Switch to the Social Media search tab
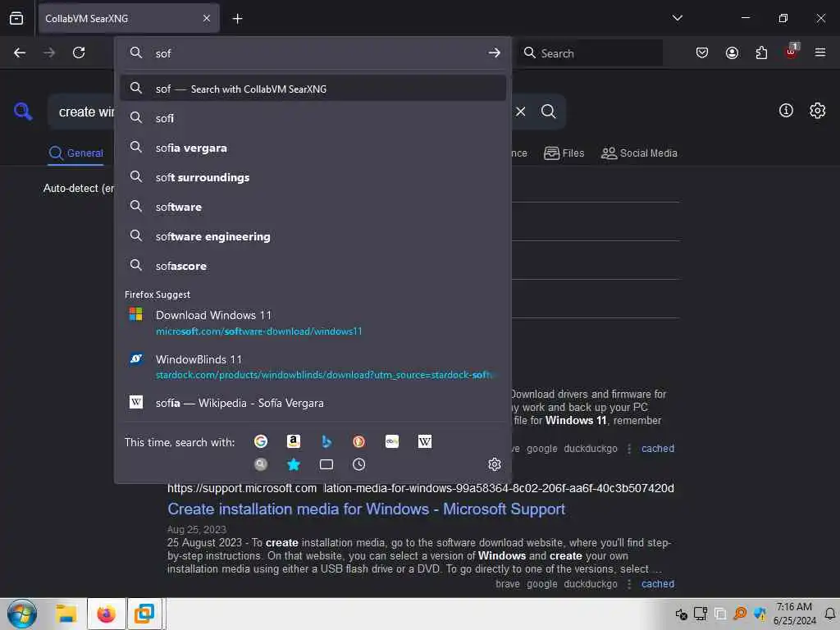The height and width of the screenshot is (630, 840). [x=639, y=153]
